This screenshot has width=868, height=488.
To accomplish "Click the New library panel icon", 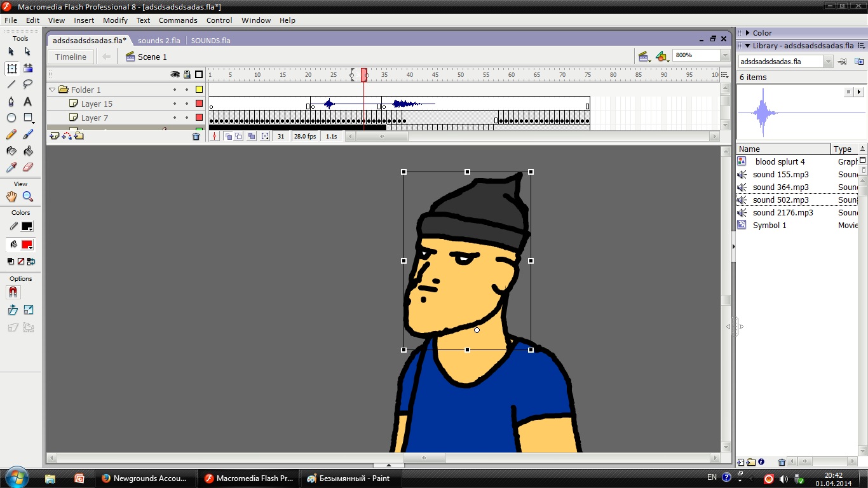I will click(859, 62).
